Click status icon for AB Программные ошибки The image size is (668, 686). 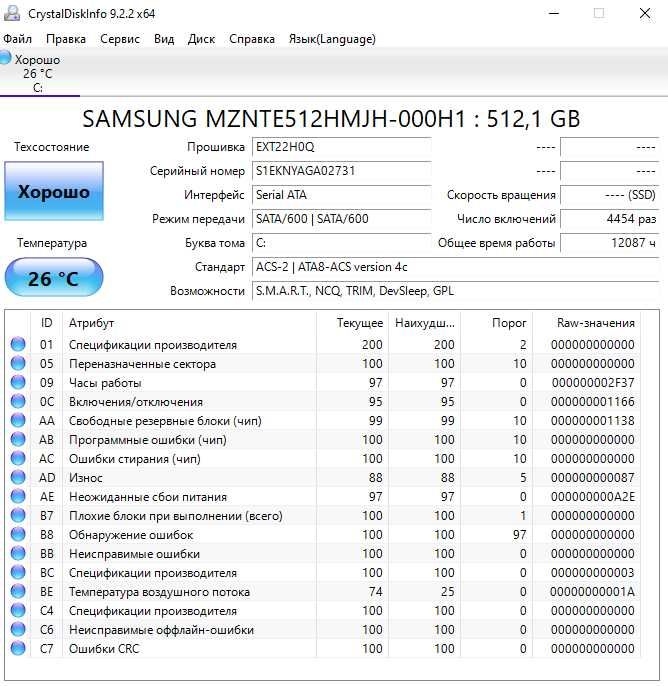(x=18, y=439)
